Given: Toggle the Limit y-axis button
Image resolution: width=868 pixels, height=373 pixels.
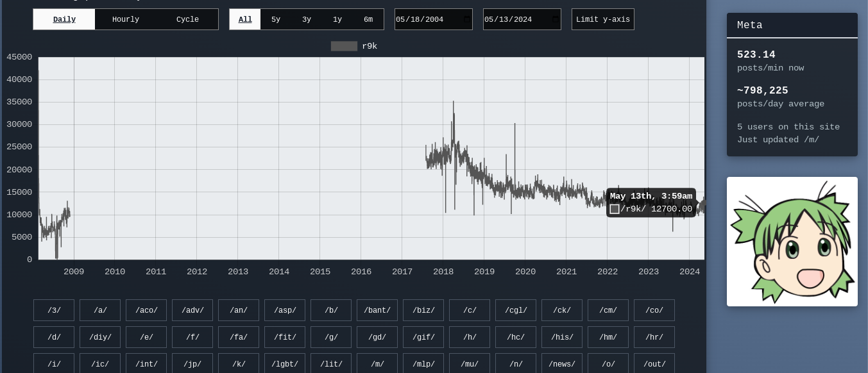Looking at the screenshot, I should click(602, 19).
